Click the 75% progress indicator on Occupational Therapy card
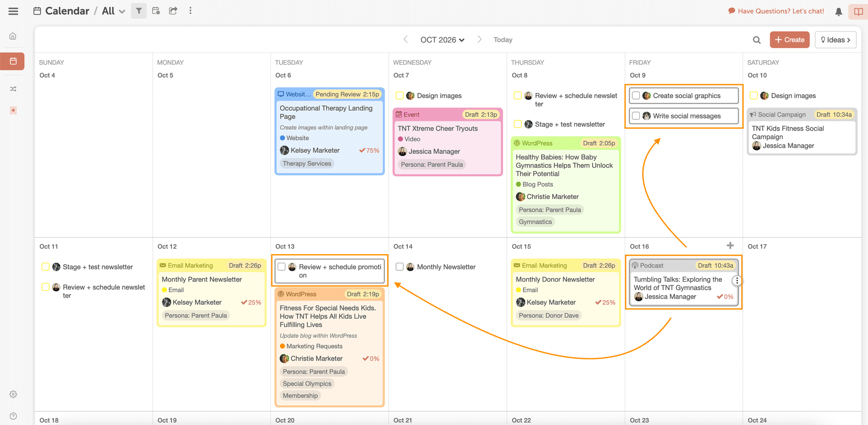The image size is (868, 425). click(369, 150)
